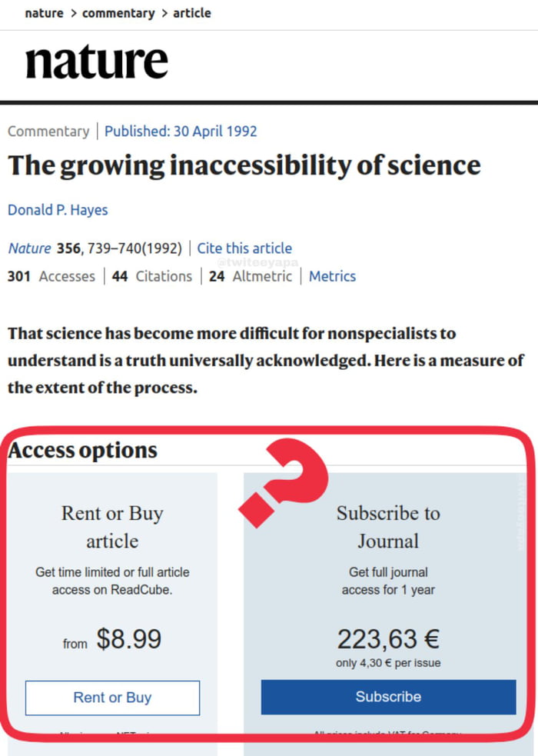The height and width of the screenshot is (756, 538).
Task: Click the 'Published: 30 April 1992' date
Action: [181, 131]
